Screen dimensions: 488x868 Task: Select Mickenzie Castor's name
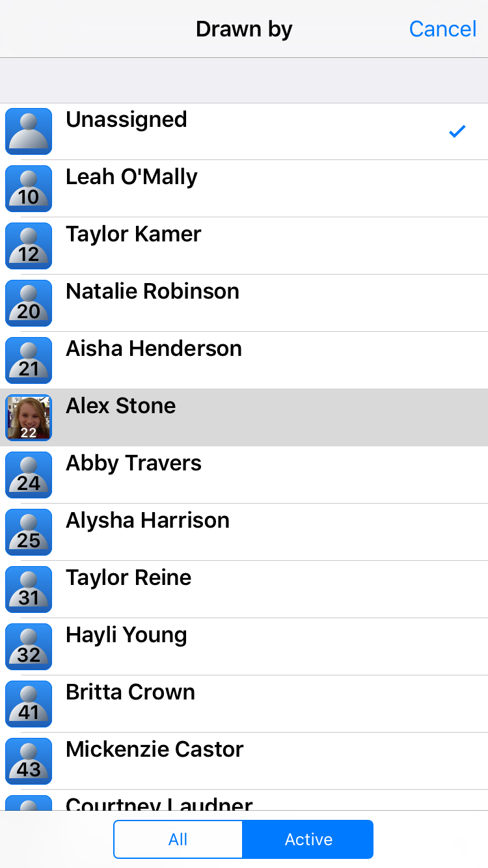click(155, 750)
